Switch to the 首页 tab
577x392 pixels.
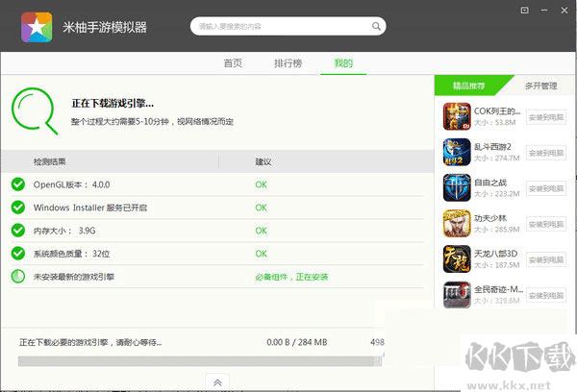tap(233, 63)
